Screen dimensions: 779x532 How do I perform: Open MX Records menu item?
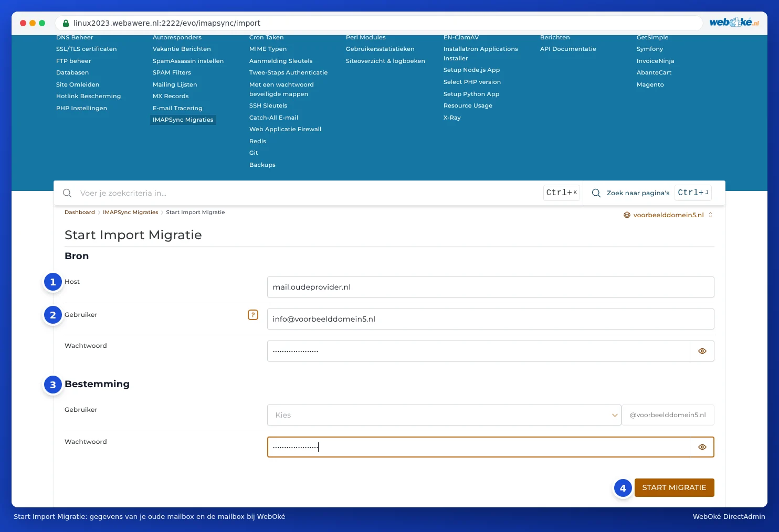point(171,97)
